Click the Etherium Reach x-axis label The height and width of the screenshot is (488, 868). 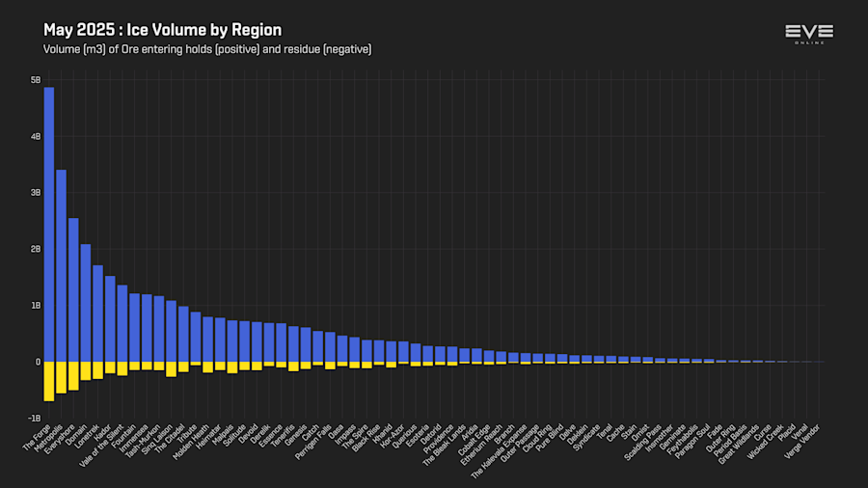481,445
